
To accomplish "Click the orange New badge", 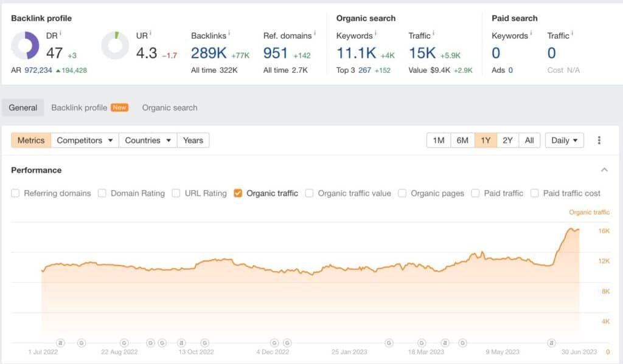I will click(x=119, y=108).
